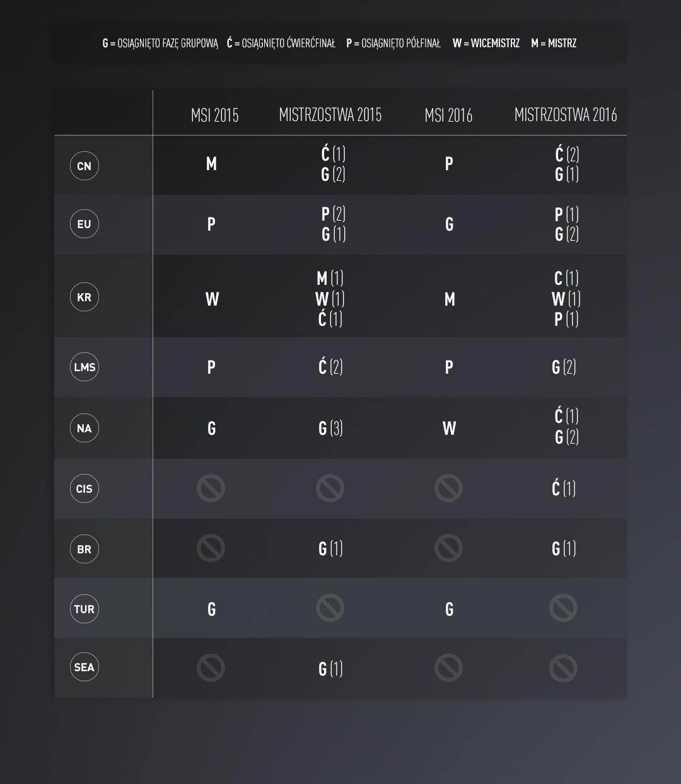Click the M = MISTRZ legend entry

[x=554, y=43]
